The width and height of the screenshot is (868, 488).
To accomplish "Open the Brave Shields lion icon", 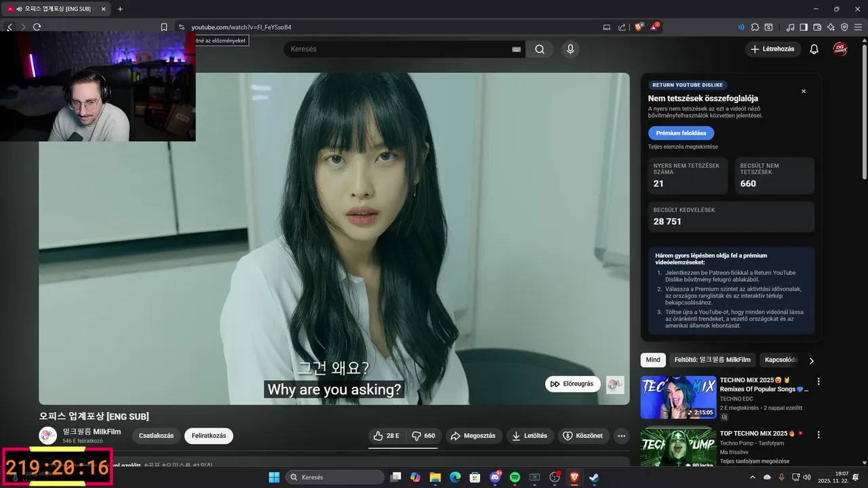I will 639,27.
